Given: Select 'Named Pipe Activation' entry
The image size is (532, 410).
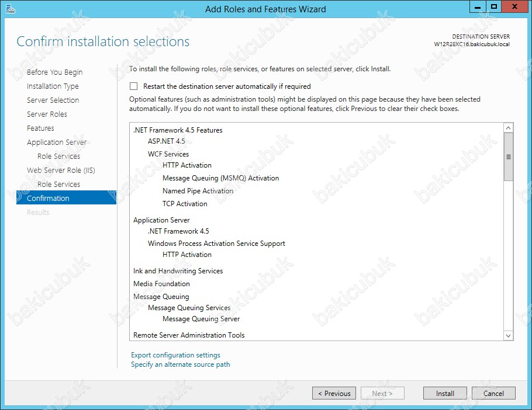Looking at the screenshot, I should [x=198, y=191].
